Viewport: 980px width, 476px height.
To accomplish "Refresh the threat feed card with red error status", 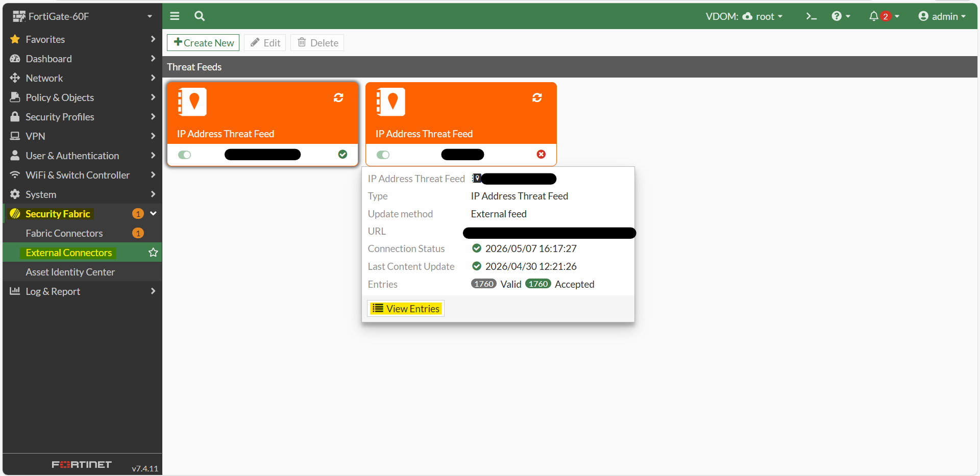I will tap(537, 97).
